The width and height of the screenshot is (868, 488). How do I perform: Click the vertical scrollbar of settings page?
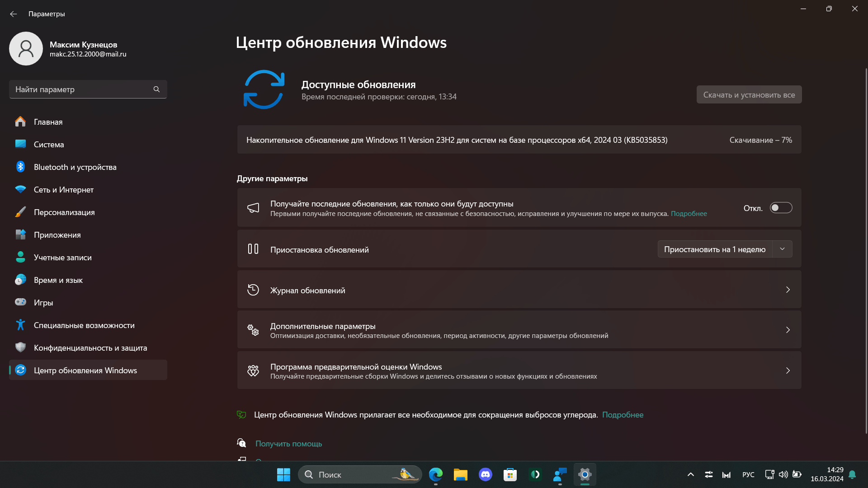[866, 251]
